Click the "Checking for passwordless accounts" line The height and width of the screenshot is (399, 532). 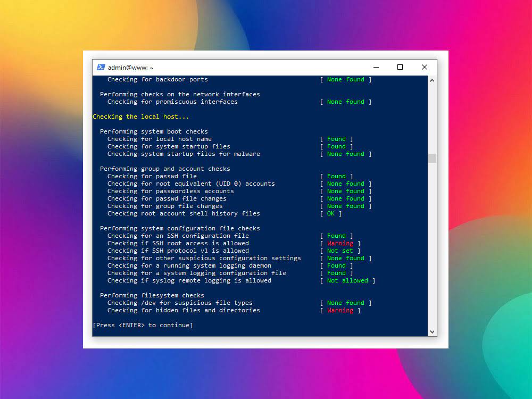click(170, 191)
